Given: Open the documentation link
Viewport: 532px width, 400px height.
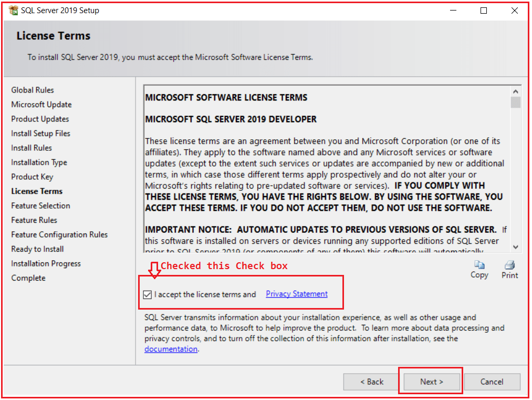Looking at the screenshot, I should 171,349.
